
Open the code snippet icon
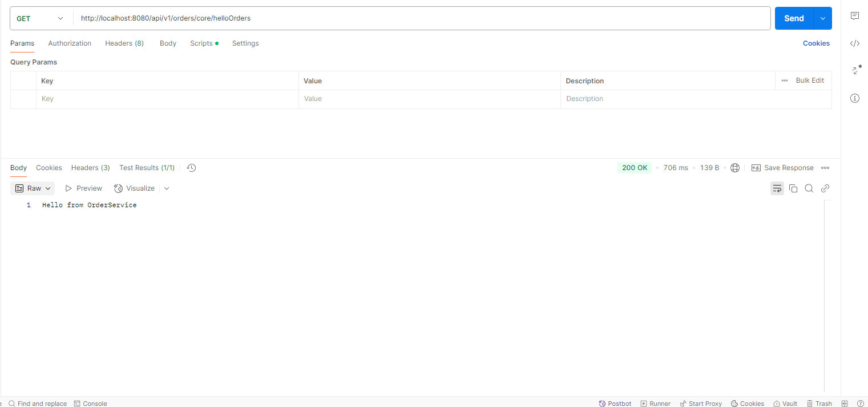854,43
